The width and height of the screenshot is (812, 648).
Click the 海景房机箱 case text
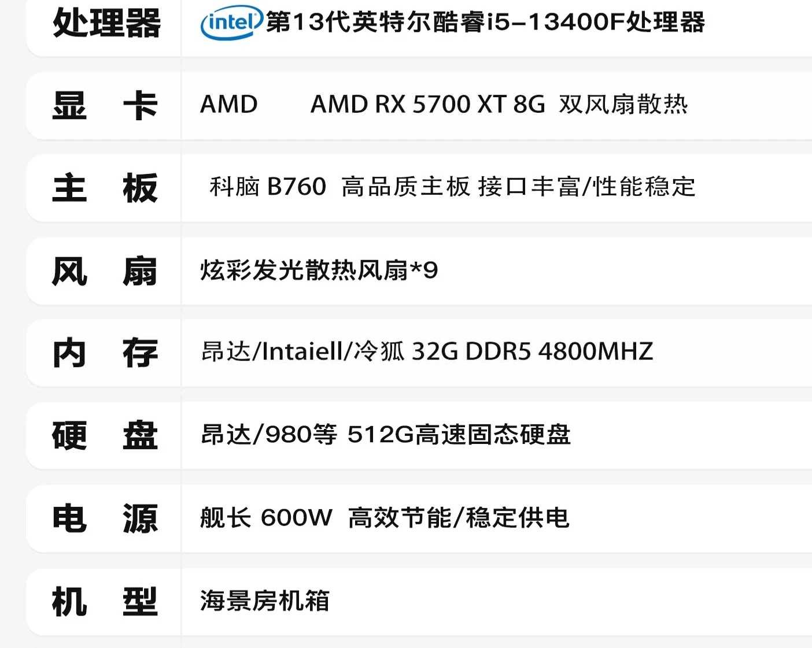pos(265,601)
